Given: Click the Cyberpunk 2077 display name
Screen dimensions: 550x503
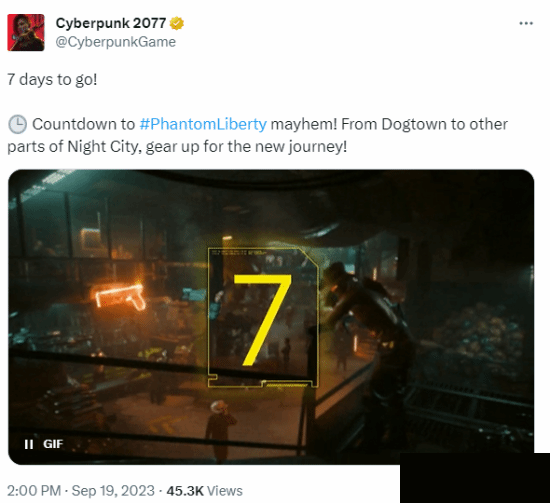Looking at the screenshot, I should [x=110, y=23].
